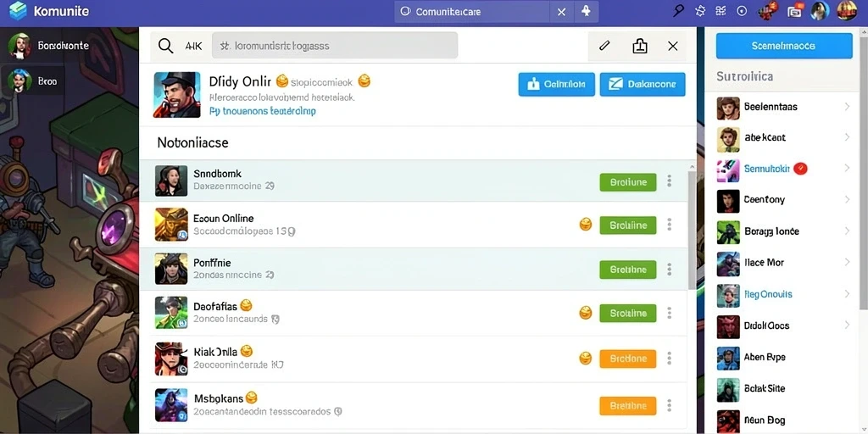
Task: Open the mail notification icon in top bar
Action: click(x=795, y=10)
